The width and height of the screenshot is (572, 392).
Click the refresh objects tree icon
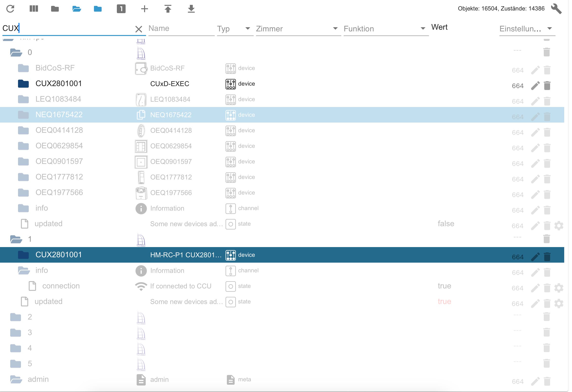(10, 9)
